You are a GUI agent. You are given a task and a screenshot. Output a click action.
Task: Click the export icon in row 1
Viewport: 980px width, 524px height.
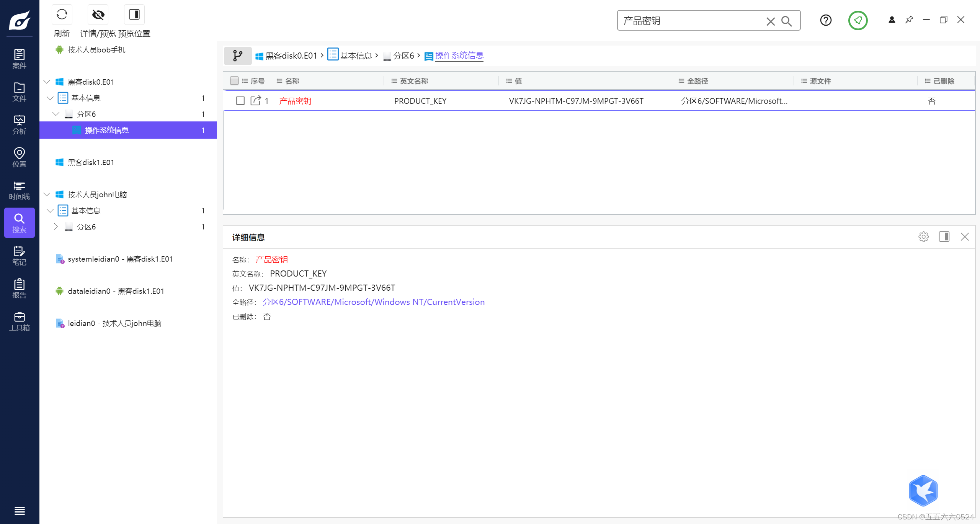[255, 101]
